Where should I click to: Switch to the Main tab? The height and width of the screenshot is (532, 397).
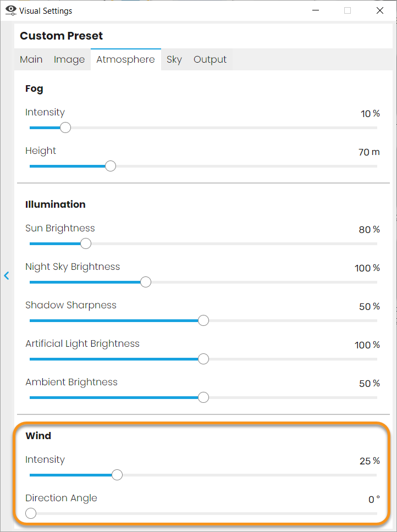31,59
